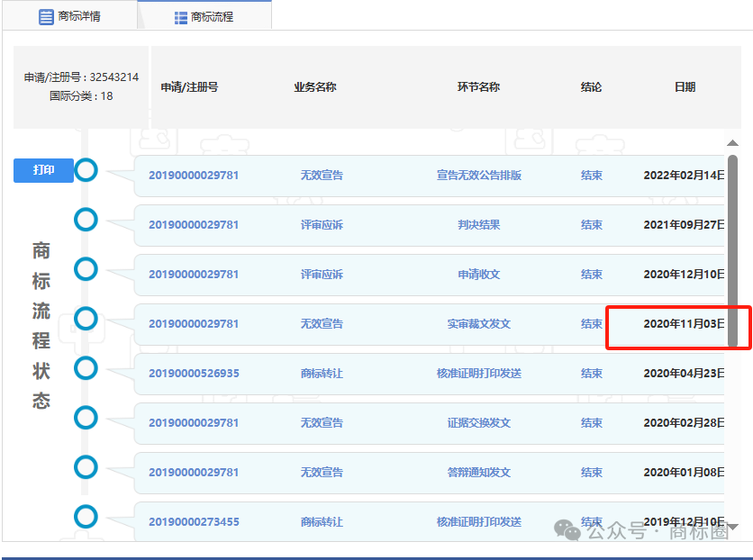Image resolution: width=753 pixels, height=560 pixels.
Task: Click number 2019000273455
Action: click(194, 521)
